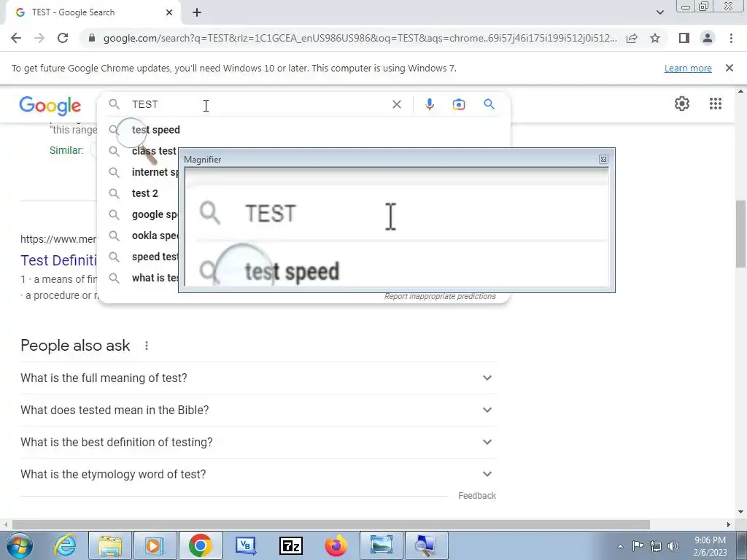Share this page icon in address bar
This screenshot has width=747, height=560.
pyautogui.click(x=632, y=38)
